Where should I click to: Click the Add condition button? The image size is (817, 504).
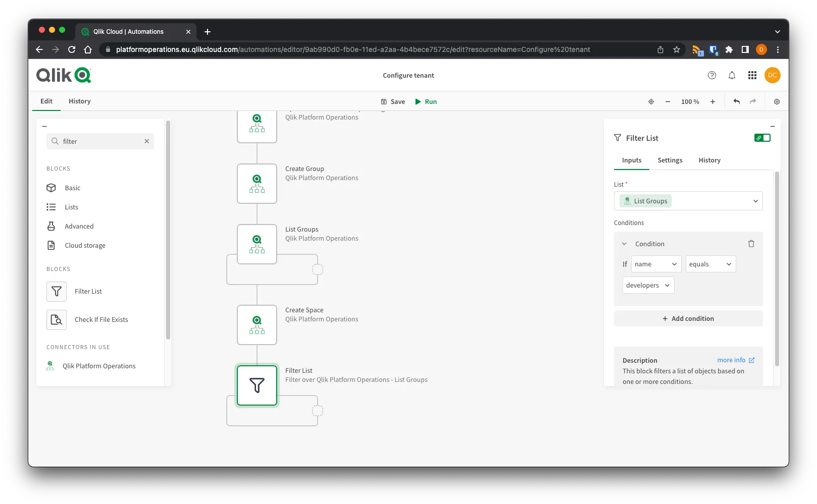click(x=688, y=318)
